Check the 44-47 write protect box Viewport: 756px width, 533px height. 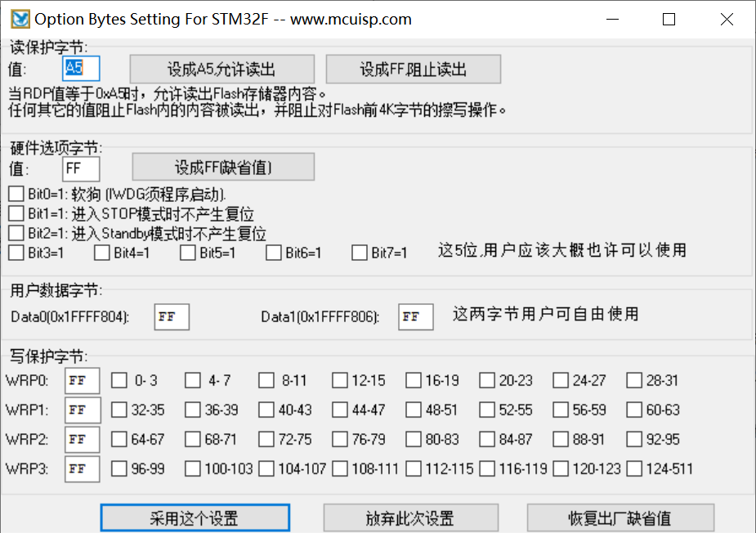click(x=340, y=410)
